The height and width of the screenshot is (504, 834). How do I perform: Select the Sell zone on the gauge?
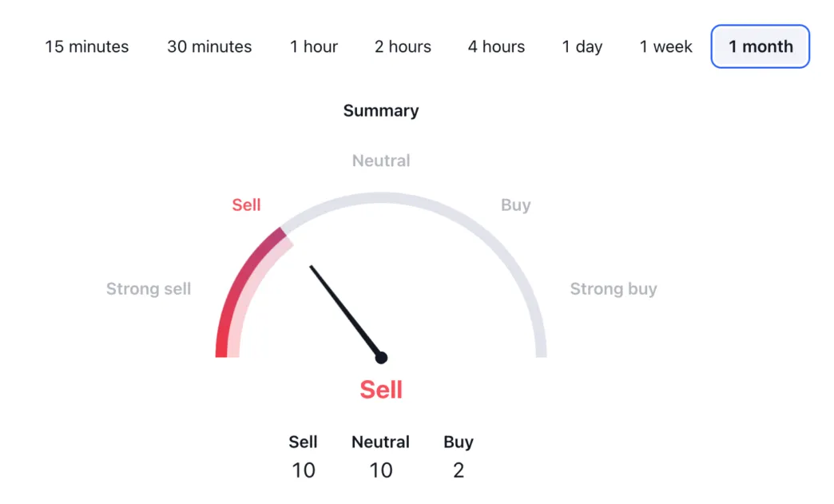point(246,204)
